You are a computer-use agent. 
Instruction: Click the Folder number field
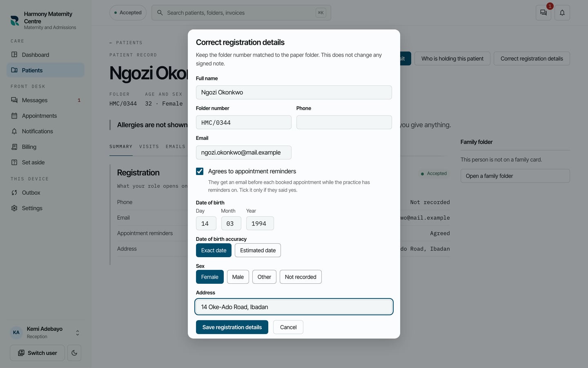(x=244, y=122)
